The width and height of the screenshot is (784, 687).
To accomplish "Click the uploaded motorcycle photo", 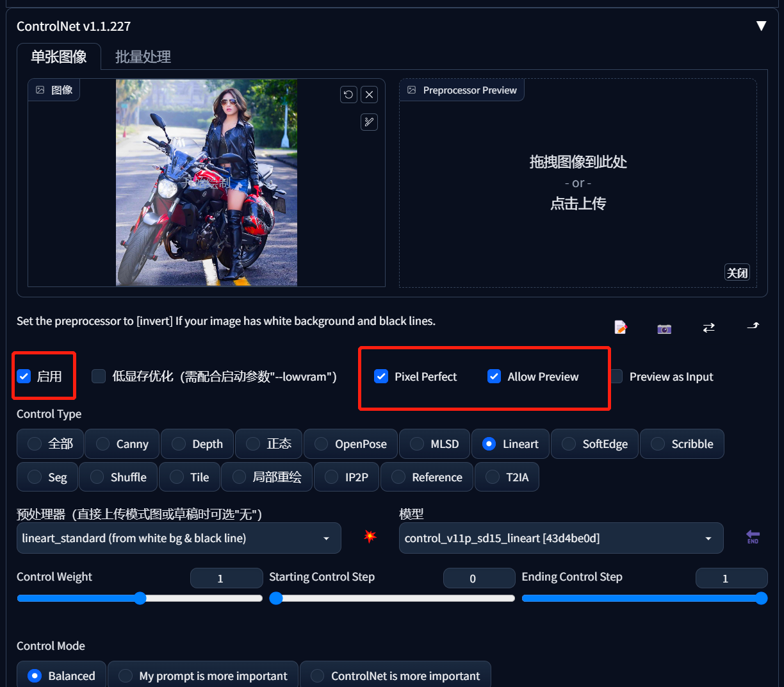I will (x=206, y=183).
